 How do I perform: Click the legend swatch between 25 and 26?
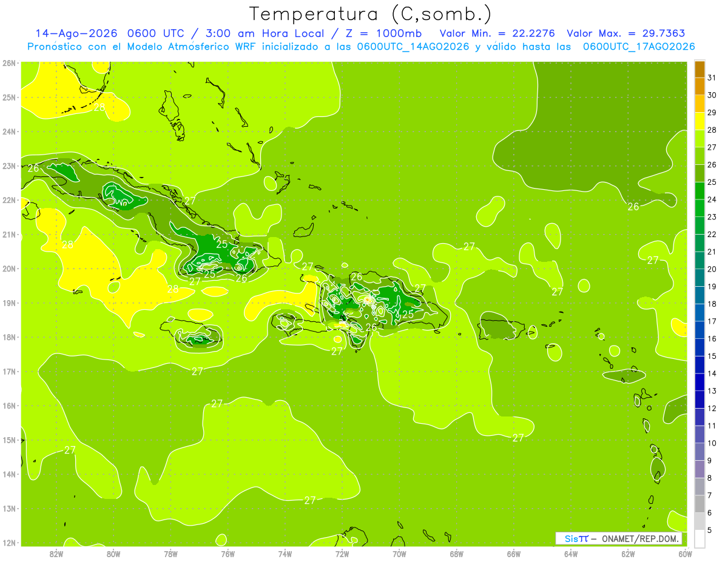699,173
